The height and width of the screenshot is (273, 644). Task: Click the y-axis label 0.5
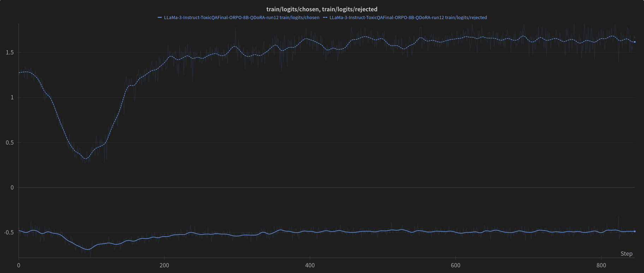click(x=10, y=143)
